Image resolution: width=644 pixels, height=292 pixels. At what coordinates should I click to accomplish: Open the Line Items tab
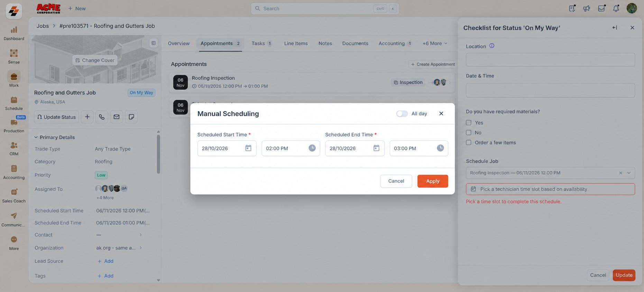[296, 43]
